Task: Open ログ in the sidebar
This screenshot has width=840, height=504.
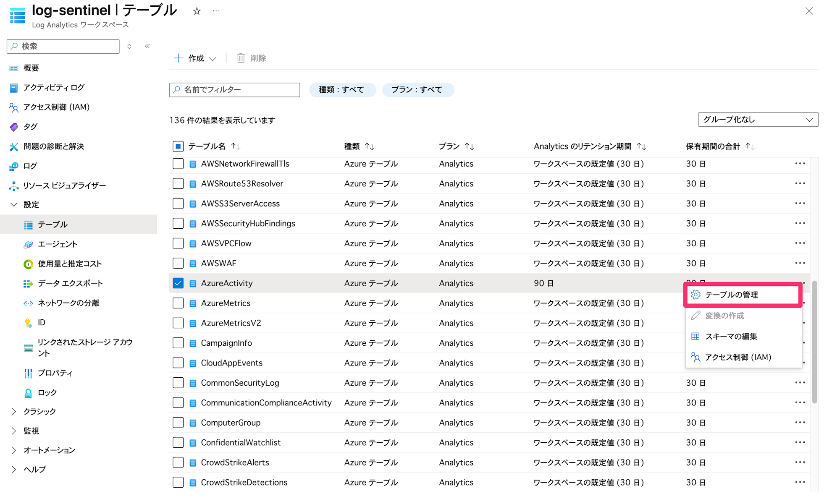Action: 30,166
